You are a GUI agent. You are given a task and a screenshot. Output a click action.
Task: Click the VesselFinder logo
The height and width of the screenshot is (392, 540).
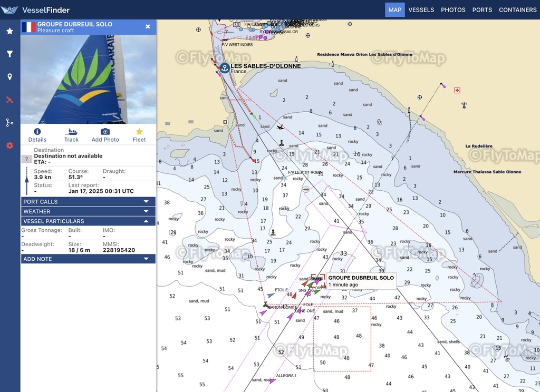[x=35, y=9]
